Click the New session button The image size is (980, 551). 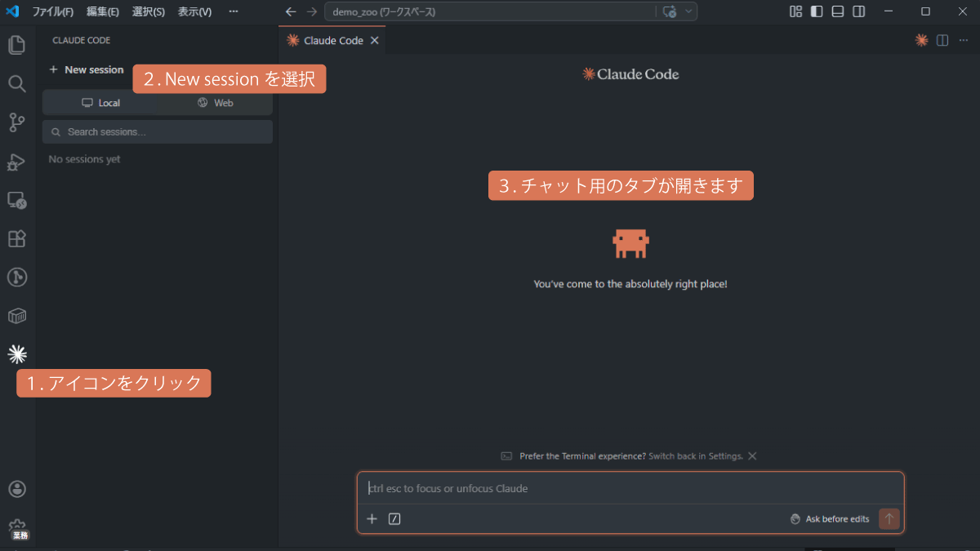click(87, 69)
